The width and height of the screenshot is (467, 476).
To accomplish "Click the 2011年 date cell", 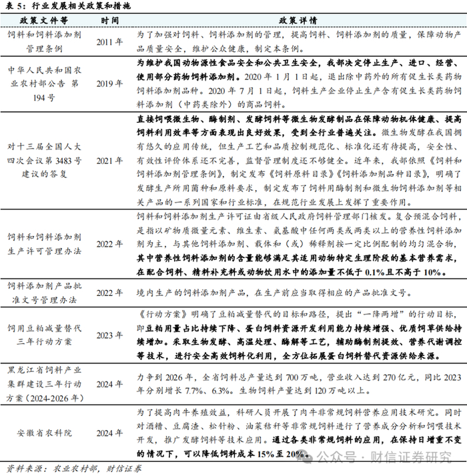I will (x=109, y=42).
